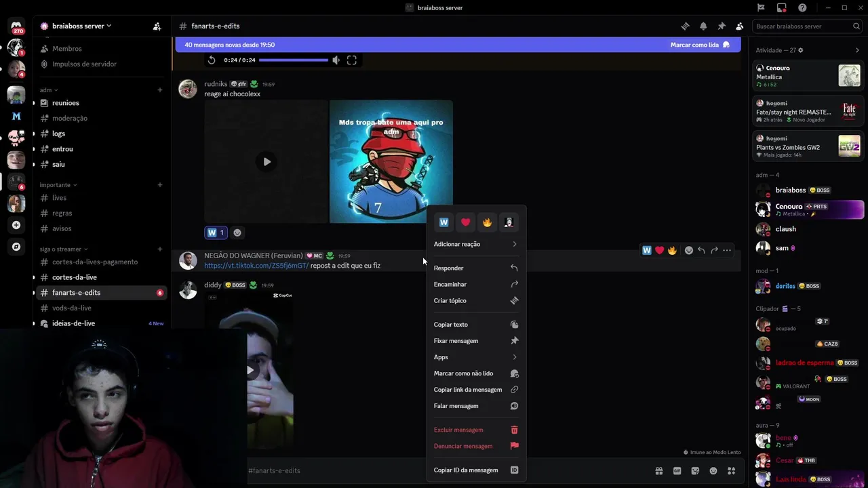Collapse siga o streamer category
This screenshot has width=868, height=488.
point(64,249)
